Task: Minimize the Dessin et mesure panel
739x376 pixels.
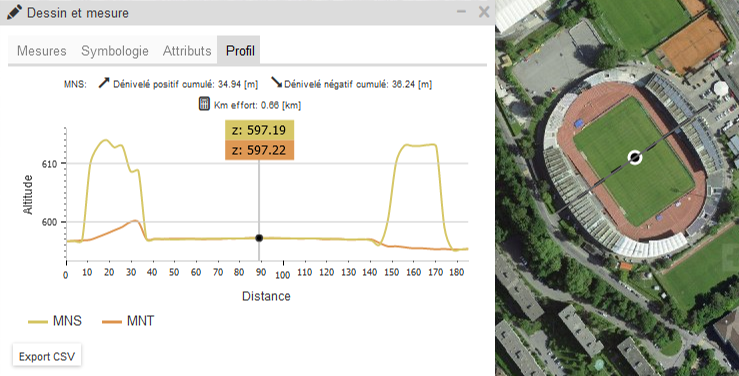Action: tap(461, 12)
